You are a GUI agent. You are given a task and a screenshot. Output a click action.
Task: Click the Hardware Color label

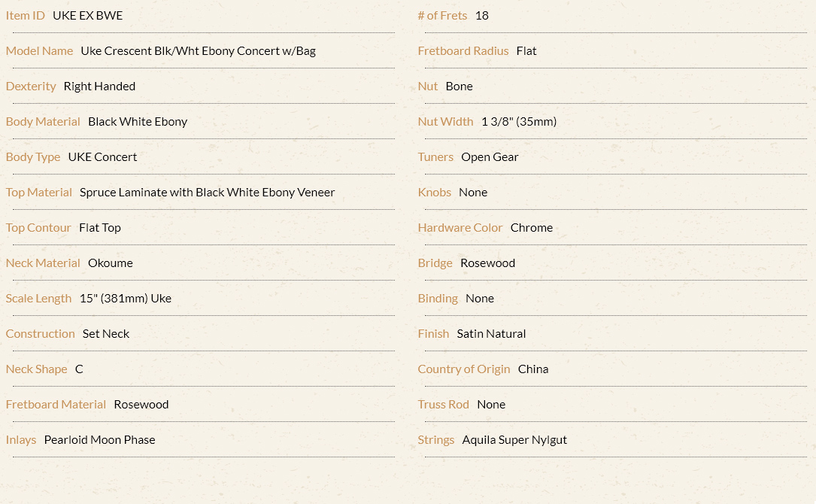460,228
